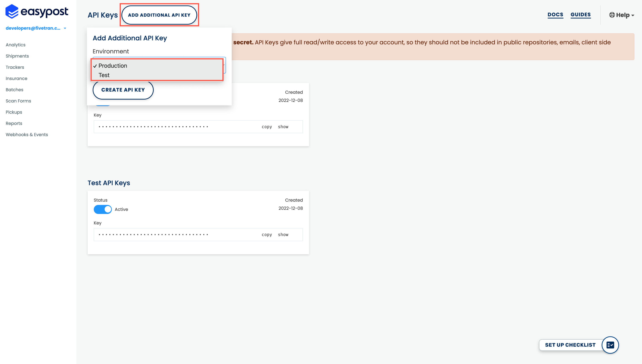642x364 pixels.
Task: Toggle the Test API Key active status
Action: (x=103, y=209)
